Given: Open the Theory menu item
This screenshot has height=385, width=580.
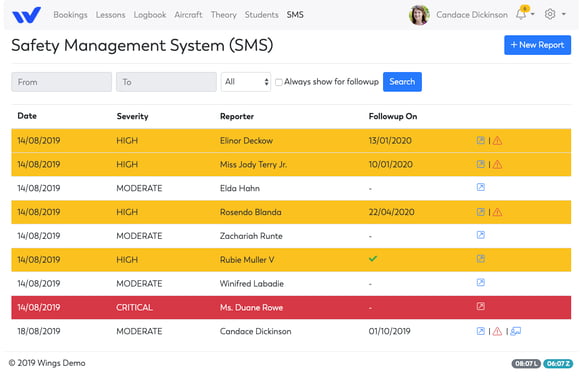Looking at the screenshot, I should pyautogui.click(x=223, y=15).
